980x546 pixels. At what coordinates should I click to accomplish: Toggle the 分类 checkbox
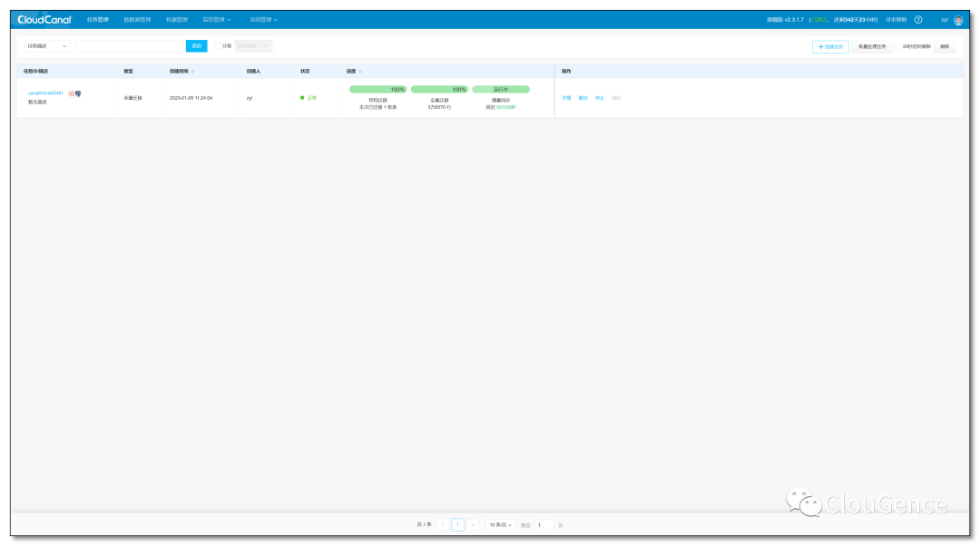218,46
